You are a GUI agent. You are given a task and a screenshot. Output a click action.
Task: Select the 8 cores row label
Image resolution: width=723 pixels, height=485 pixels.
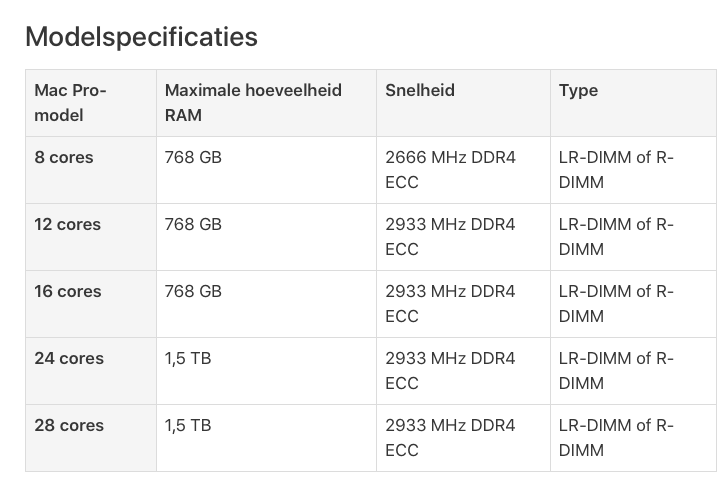click(x=64, y=157)
